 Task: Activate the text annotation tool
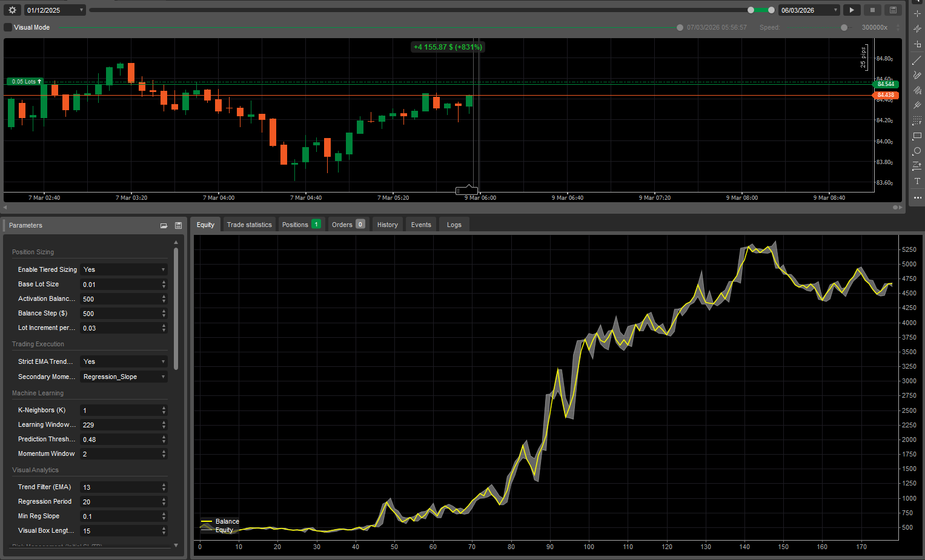coord(917,181)
